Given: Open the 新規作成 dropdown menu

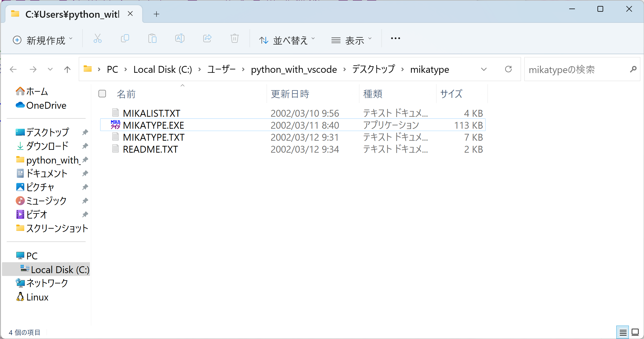Looking at the screenshot, I should point(43,40).
